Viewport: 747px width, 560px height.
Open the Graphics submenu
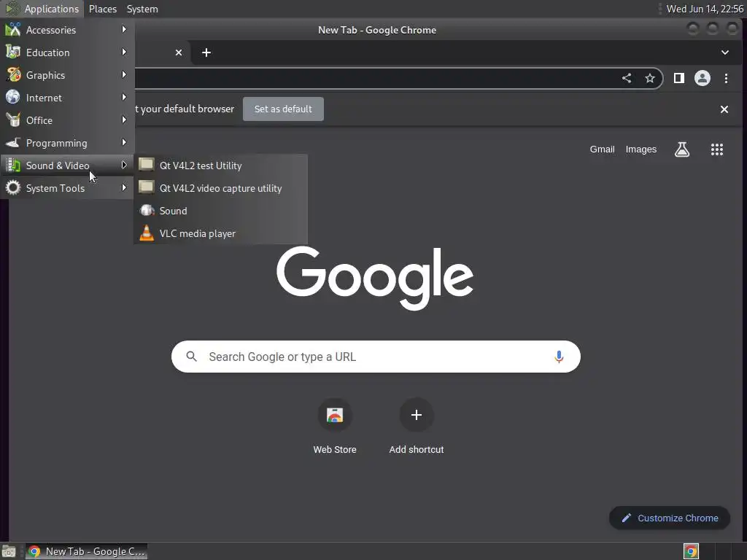click(x=66, y=75)
